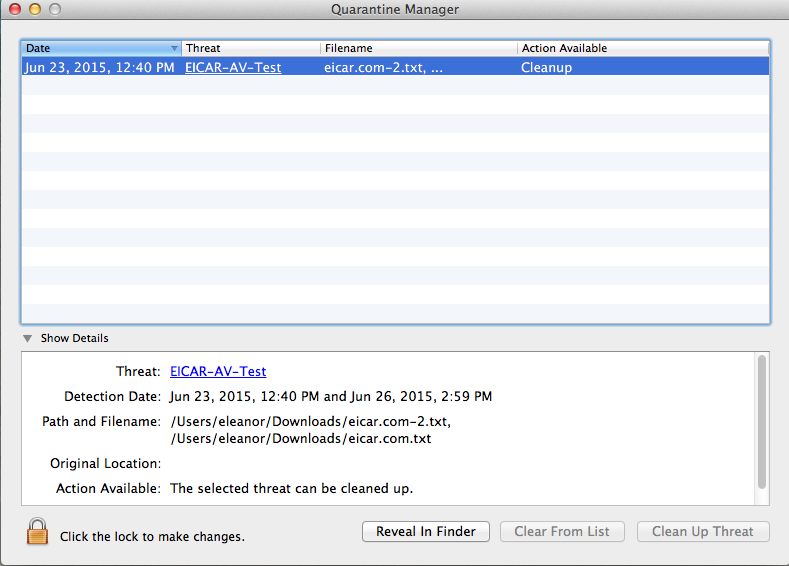
Task: Open the EICAR-AV-Test link in the details pane
Action: coord(218,371)
